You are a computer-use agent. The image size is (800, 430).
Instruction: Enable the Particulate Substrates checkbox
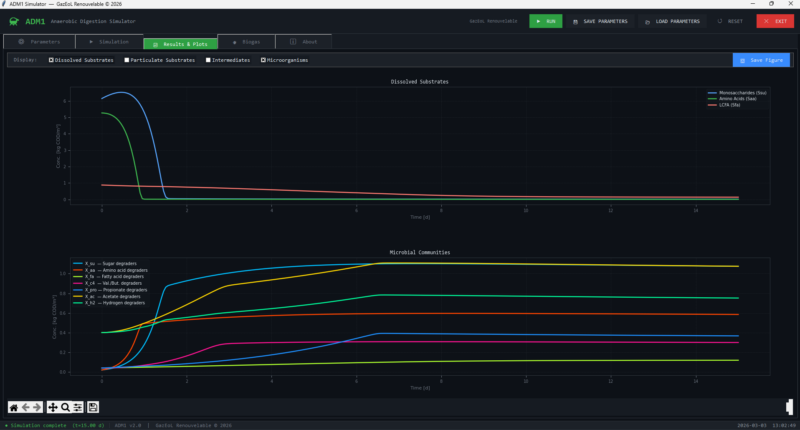(126, 60)
